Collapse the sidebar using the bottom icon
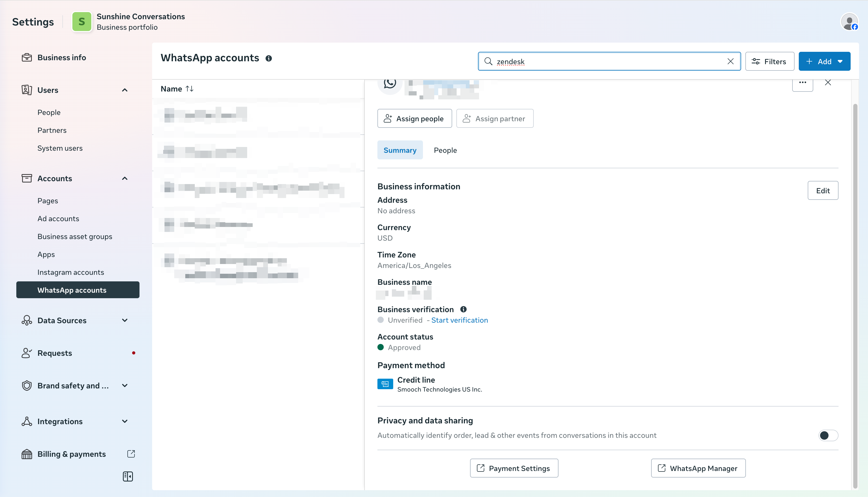 (128, 476)
